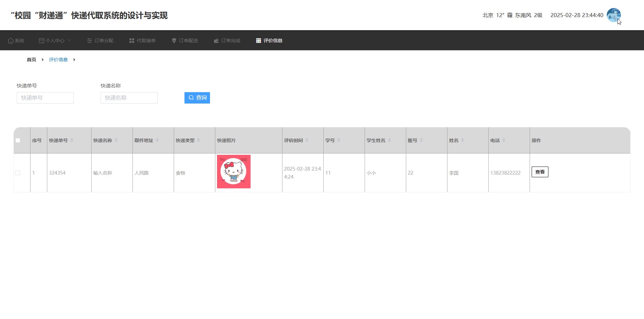
Task: Check the checkbox for row 1
Action: click(x=18, y=173)
